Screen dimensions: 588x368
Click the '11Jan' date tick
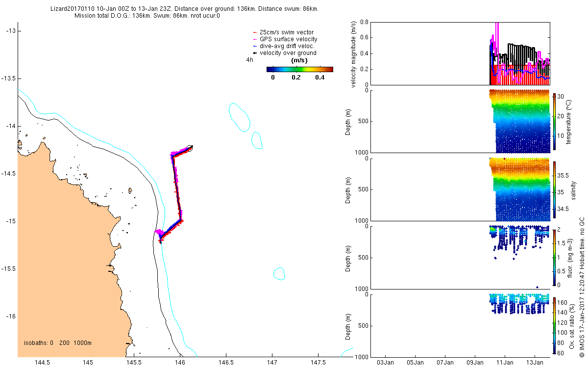pyautogui.click(x=505, y=363)
